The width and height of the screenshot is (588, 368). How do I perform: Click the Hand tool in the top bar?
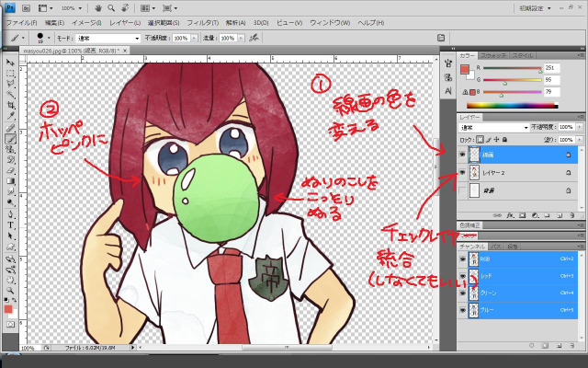pos(97,7)
